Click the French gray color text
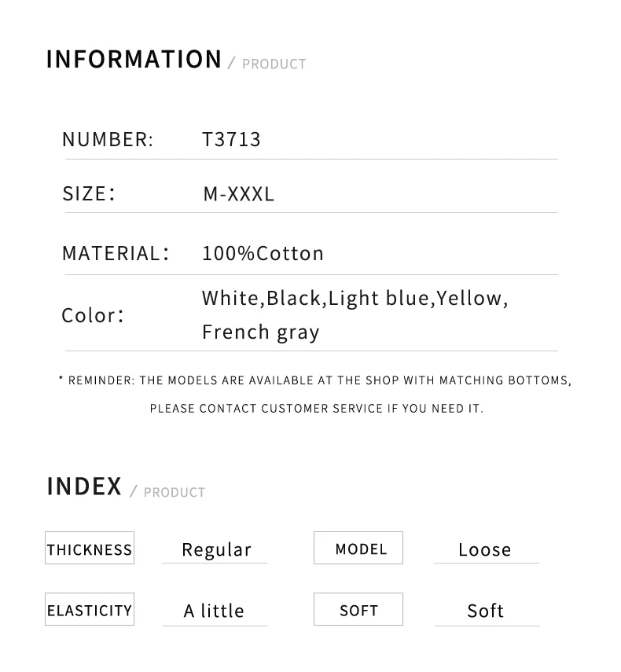The height and width of the screenshot is (672, 621). coord(260,332)
